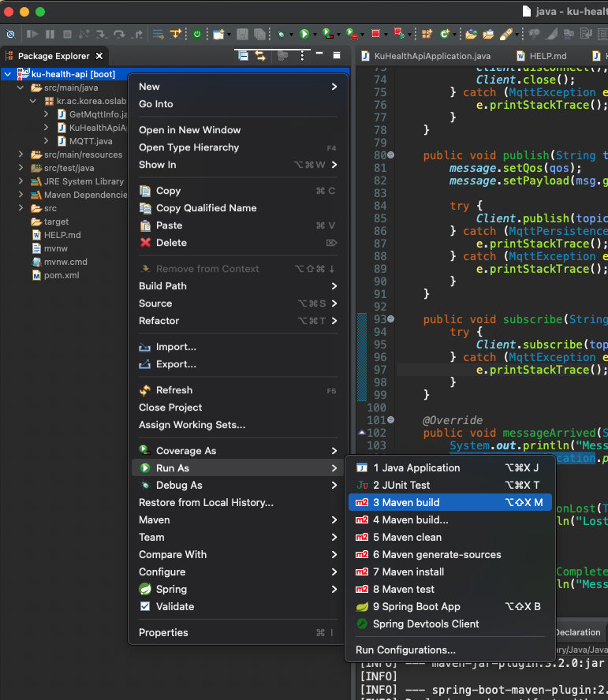Choose '4 Maven build...' from submenu
This screenshot has width=608, height=700.
(x=449, y=519)
